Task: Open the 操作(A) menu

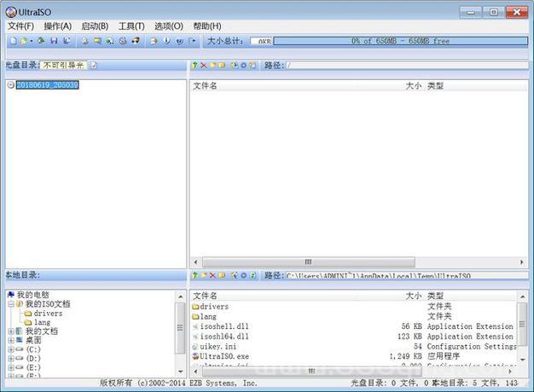Action: pyautogui.click(x=57, y=26)
